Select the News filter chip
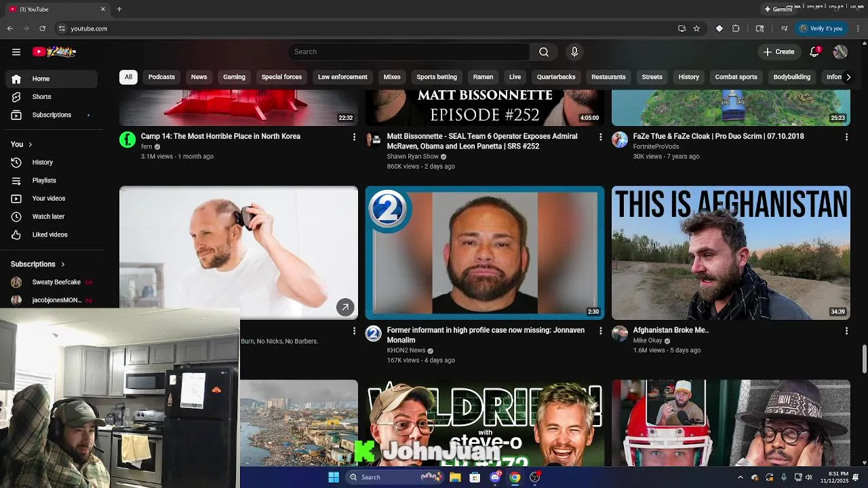The height and width of the screenshot is (488, 868). pos(199,77)
